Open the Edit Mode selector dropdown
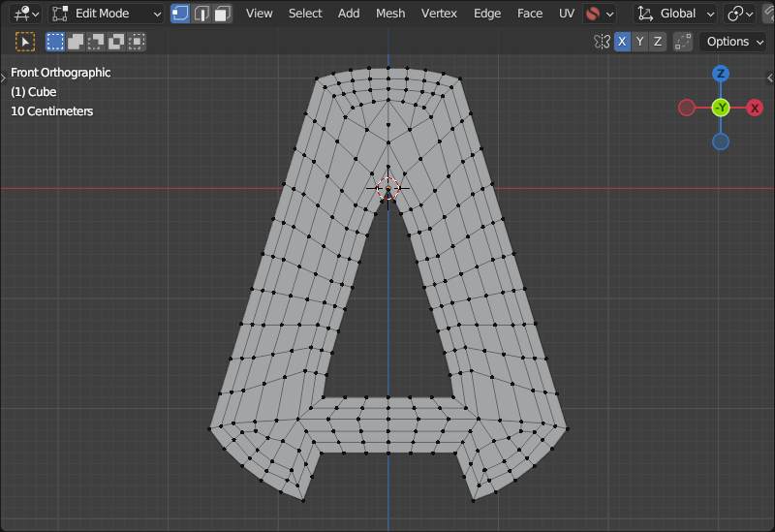The image size is (775, 532). pos(107,14)
